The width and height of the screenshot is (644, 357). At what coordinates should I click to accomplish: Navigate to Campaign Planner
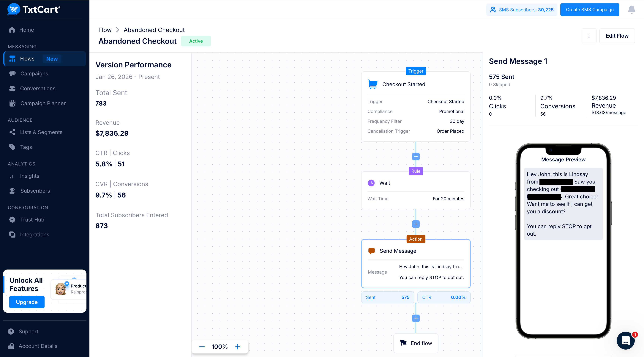point(45,103)
